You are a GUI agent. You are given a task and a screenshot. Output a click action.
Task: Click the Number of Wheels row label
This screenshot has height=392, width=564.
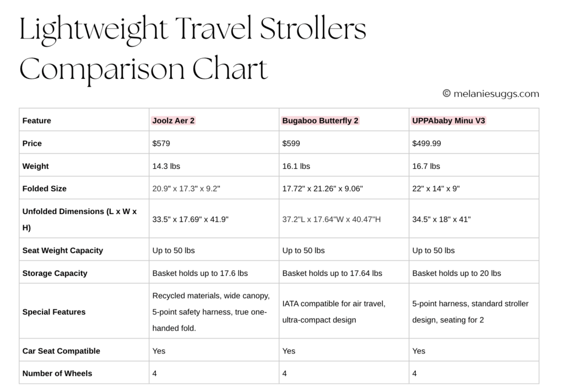[x=57, y=373]
